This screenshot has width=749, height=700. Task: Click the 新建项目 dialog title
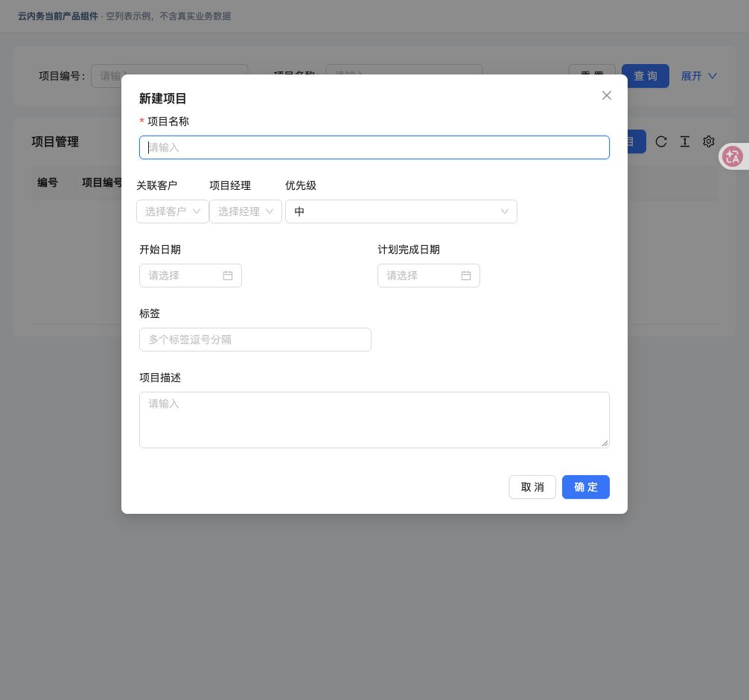tap(162, 98)
